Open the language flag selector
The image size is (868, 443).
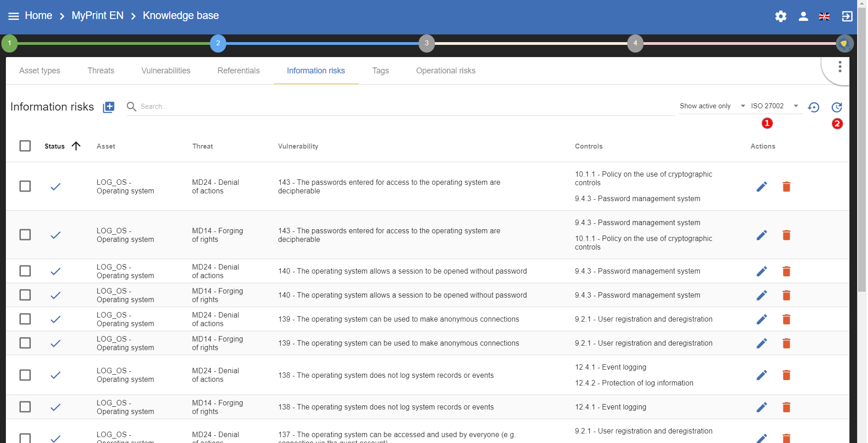click(x=824, y=17)
